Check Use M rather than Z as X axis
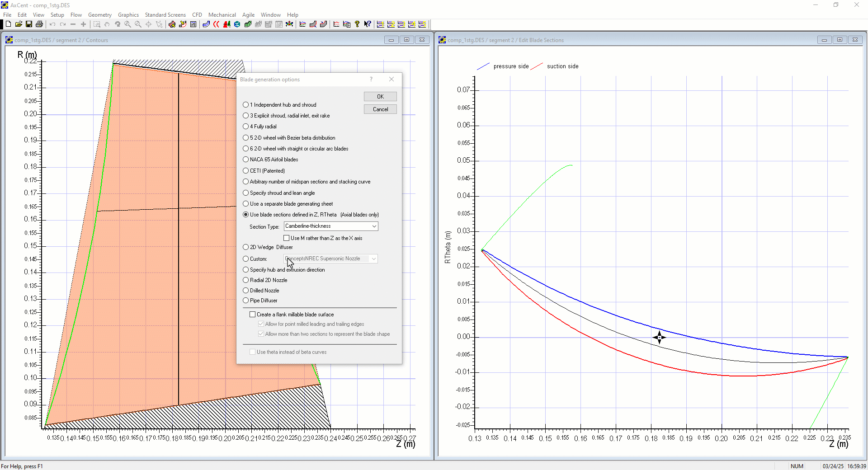The width and height of the screenshot is (868, 470). coord(287,238)
